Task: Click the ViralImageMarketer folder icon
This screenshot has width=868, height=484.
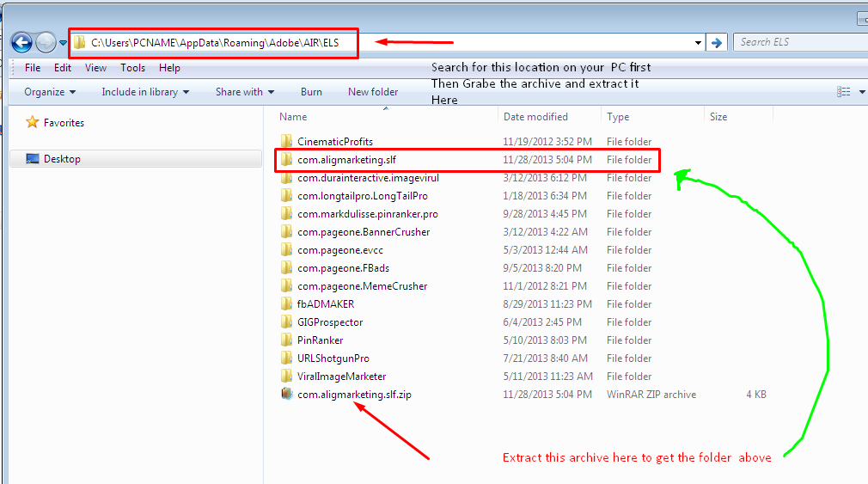Action: (286, 376)
